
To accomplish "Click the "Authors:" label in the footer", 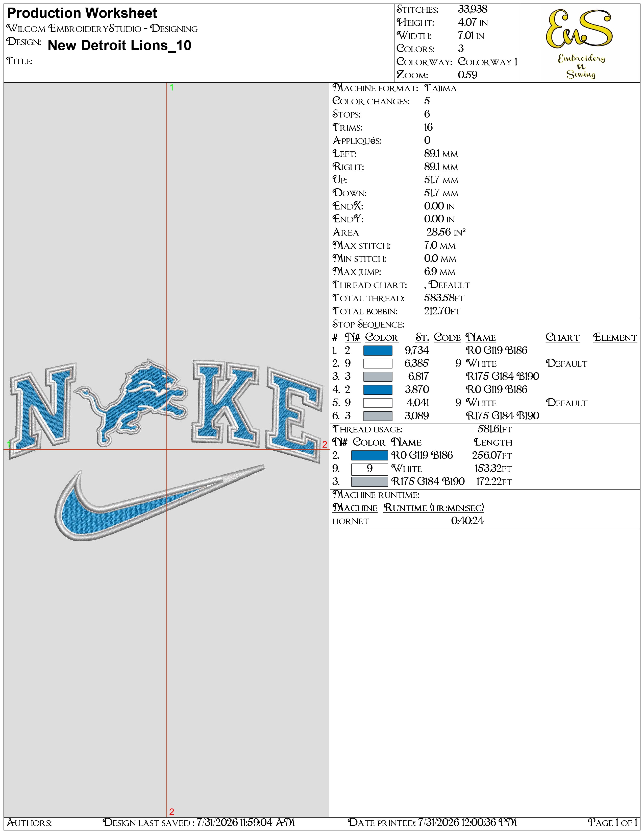I will pos(29,822).
